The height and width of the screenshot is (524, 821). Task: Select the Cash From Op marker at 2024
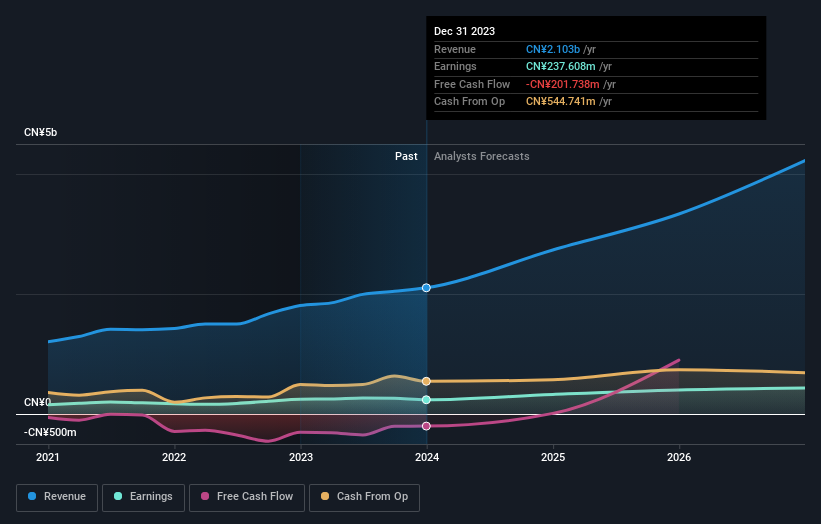426,381
